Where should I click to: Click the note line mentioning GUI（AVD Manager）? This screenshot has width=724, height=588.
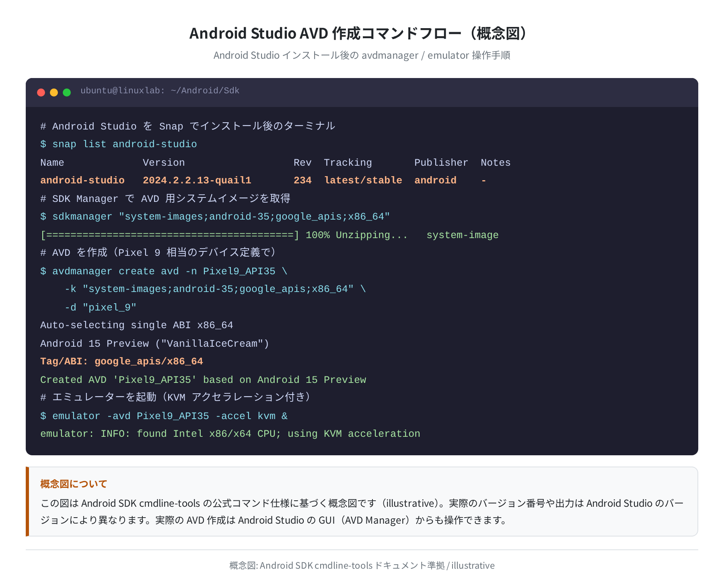[x=274, y=520]
